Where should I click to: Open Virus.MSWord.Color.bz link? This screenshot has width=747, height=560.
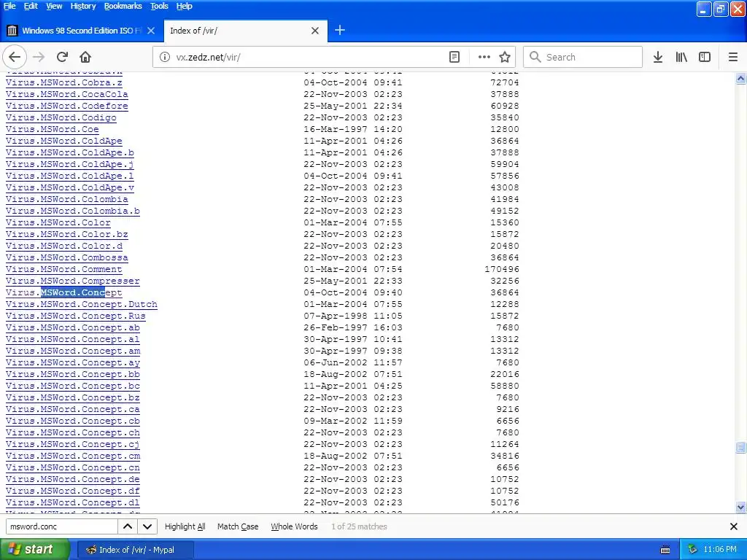(x=66, y=234)
